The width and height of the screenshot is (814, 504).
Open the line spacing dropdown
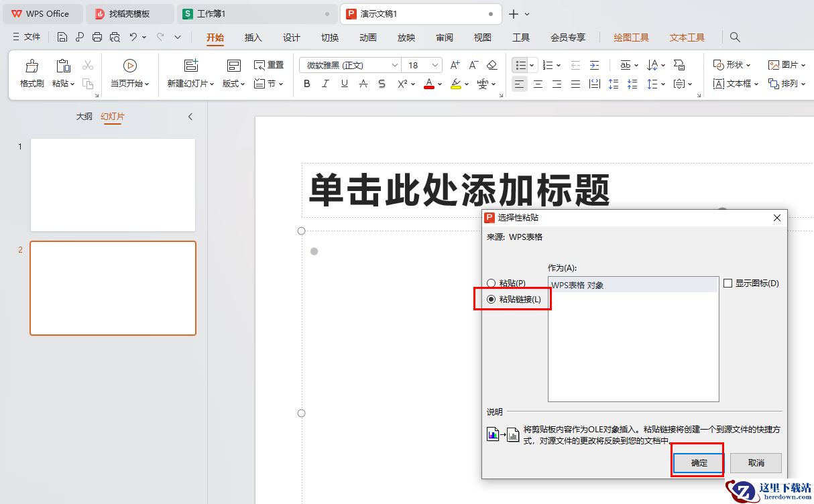pos(663,84)
